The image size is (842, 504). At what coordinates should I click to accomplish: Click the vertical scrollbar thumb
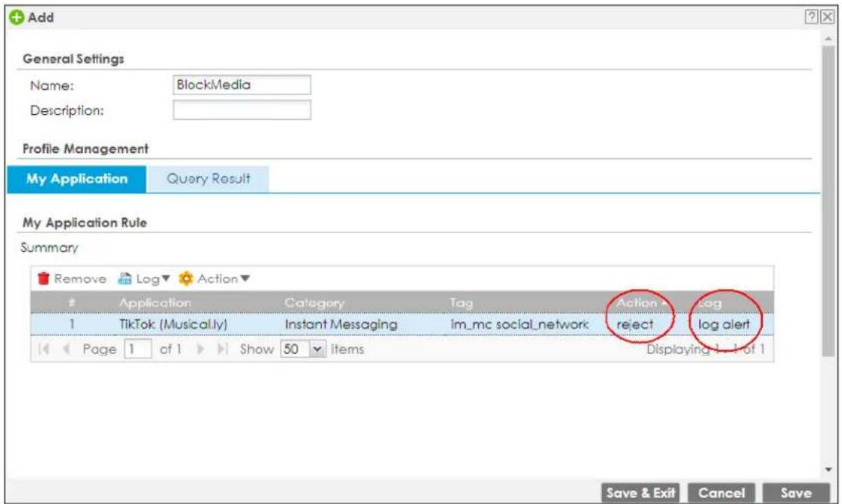828,201
